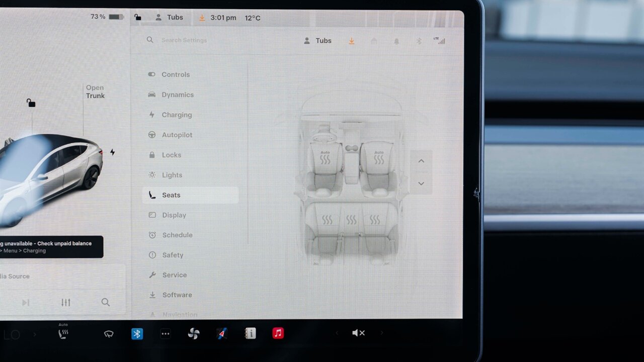
Task: Open the climate fan controls
Action: [x=194, y=333]
